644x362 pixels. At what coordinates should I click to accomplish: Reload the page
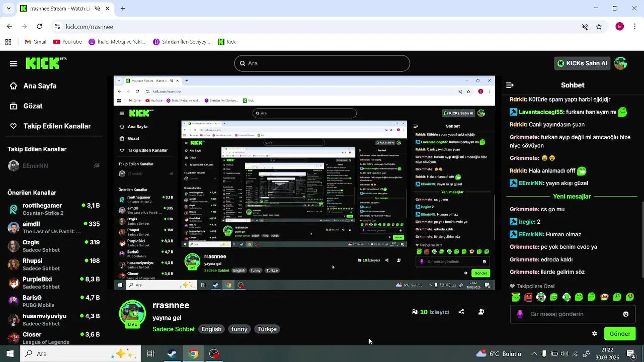(40, 27)
